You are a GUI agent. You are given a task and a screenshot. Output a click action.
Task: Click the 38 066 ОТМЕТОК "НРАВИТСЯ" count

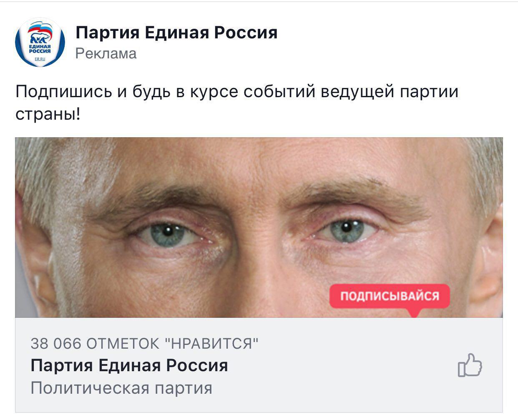[144, 344]
